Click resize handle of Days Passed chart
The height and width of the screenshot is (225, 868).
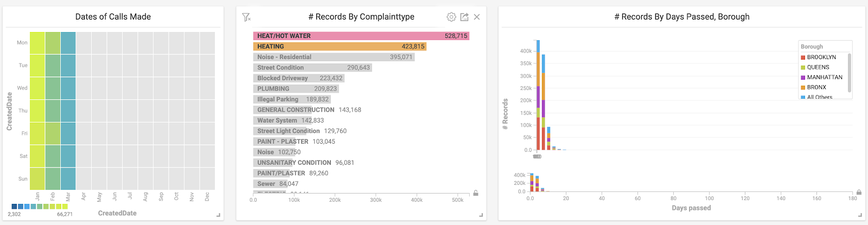(860, 215)
